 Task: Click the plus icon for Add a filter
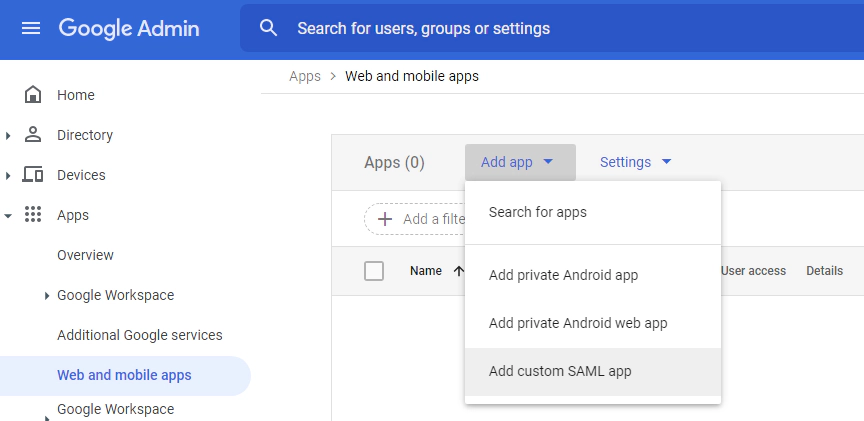tap(385, 219)
